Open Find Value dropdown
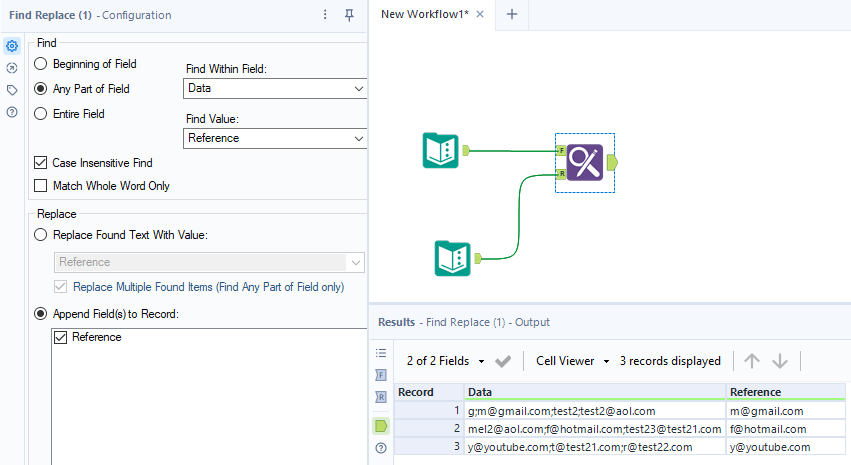851x465 pixels. (x=275, y=138)
